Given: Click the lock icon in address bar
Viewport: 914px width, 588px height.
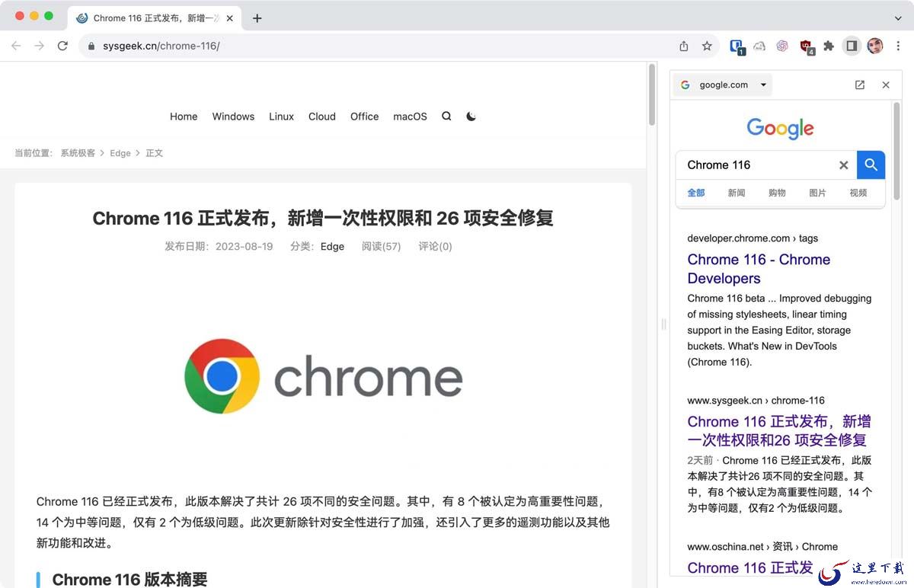Looking at the screenshot, I should (92, 46).
